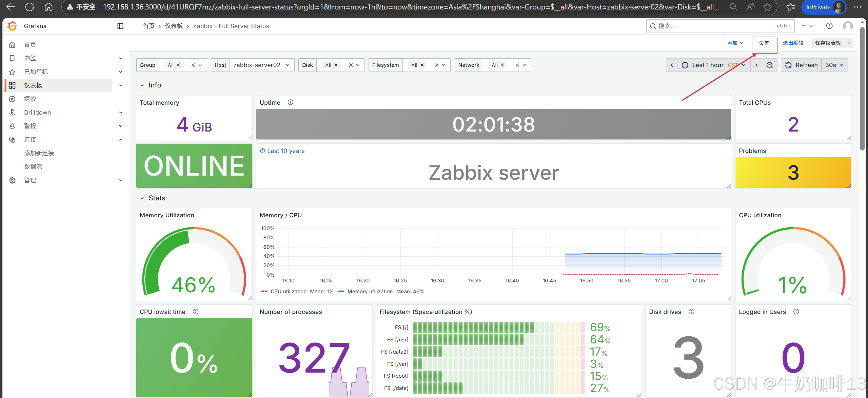Image resolution: width=868 pixels, height=398 pixels.
Task: Click the 退出编辑 exit edit link
Action: click(x=793, y=43)
